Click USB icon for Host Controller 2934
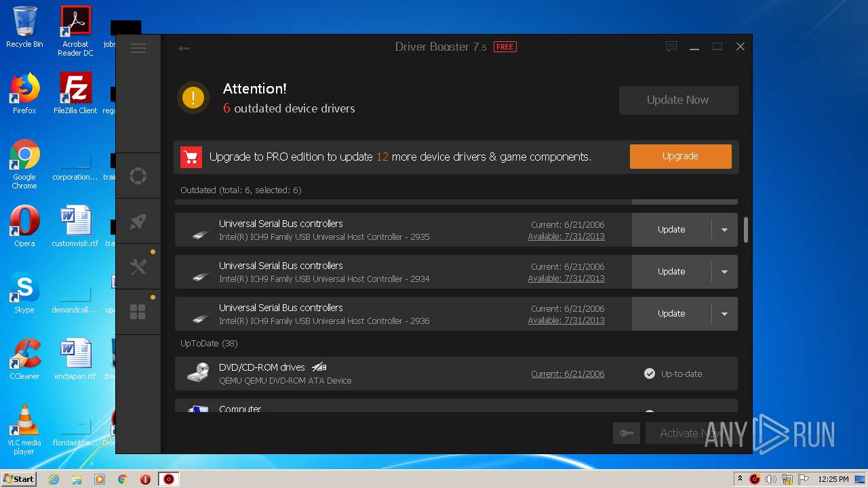 [x=200, y=276]
